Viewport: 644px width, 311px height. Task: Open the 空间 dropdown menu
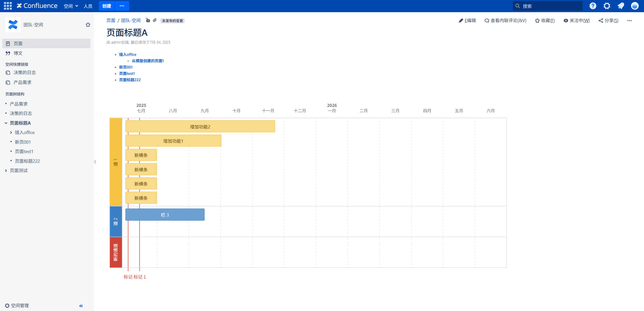point(71,6)
